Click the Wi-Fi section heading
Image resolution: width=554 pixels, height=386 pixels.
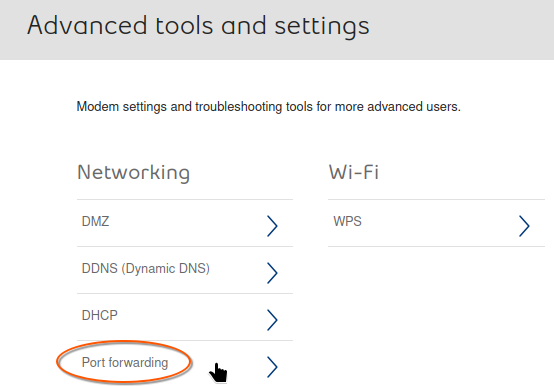tap(354, 172)
